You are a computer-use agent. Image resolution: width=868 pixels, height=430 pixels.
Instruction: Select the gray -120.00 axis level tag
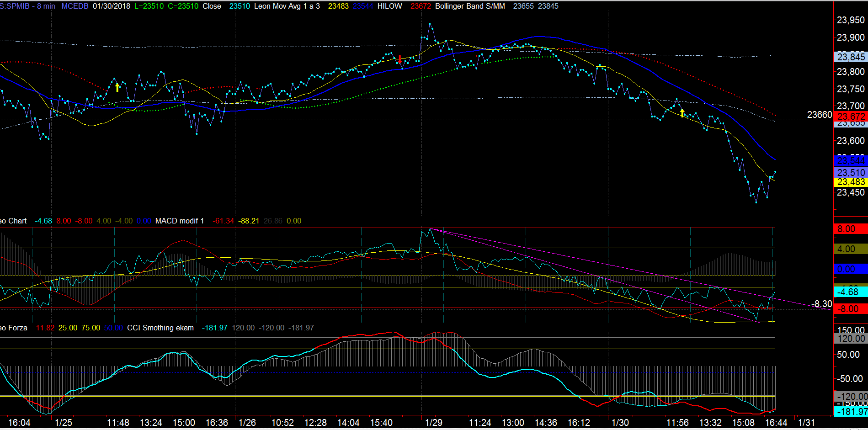851,397
